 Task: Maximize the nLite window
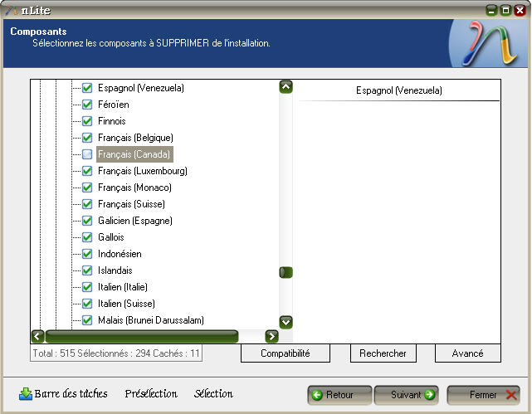(505, 11)
